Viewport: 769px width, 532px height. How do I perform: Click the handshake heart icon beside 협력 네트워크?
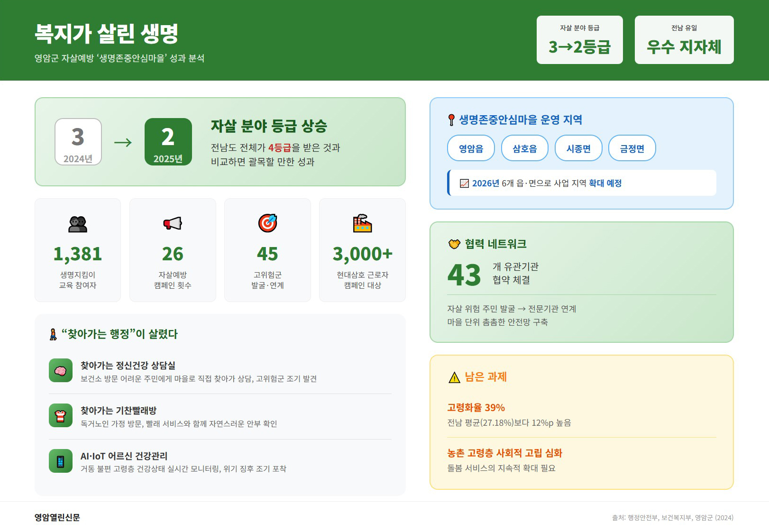click(454, 244)
